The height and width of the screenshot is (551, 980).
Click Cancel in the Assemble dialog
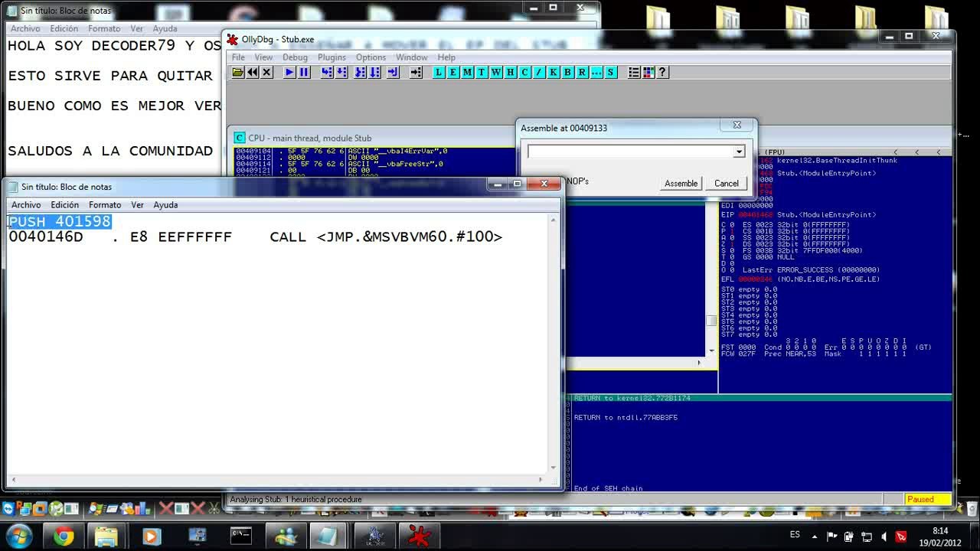coord(727,184)
